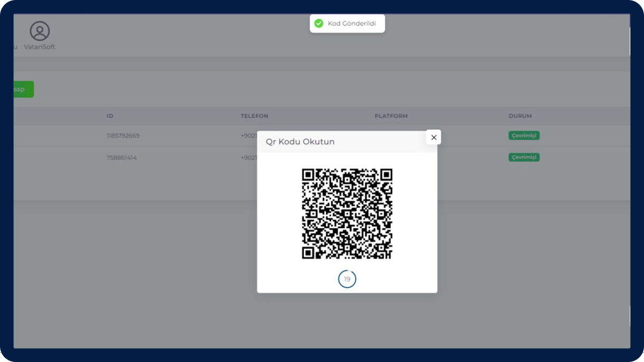Click the green checkmark icon in the toast

(x=319, y=24)
